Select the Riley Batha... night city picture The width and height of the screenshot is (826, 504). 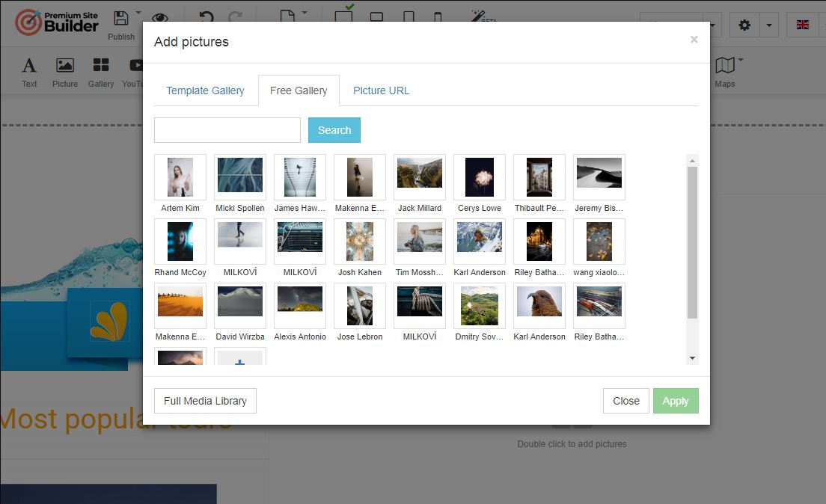(539, 242)
